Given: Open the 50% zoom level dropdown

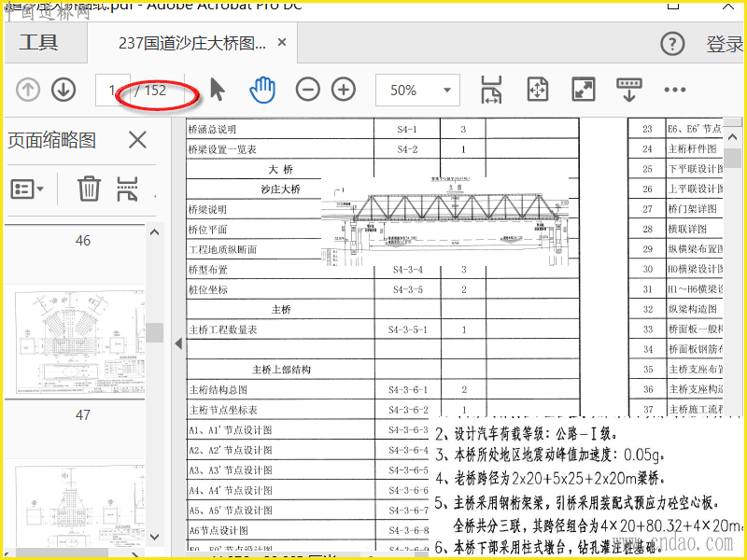Looking at the screenshot, I should (x=417, y=90).
